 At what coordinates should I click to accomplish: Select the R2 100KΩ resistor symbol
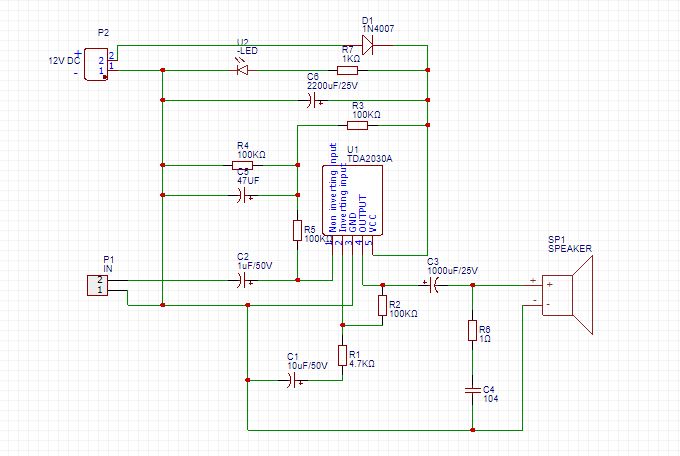382,305
